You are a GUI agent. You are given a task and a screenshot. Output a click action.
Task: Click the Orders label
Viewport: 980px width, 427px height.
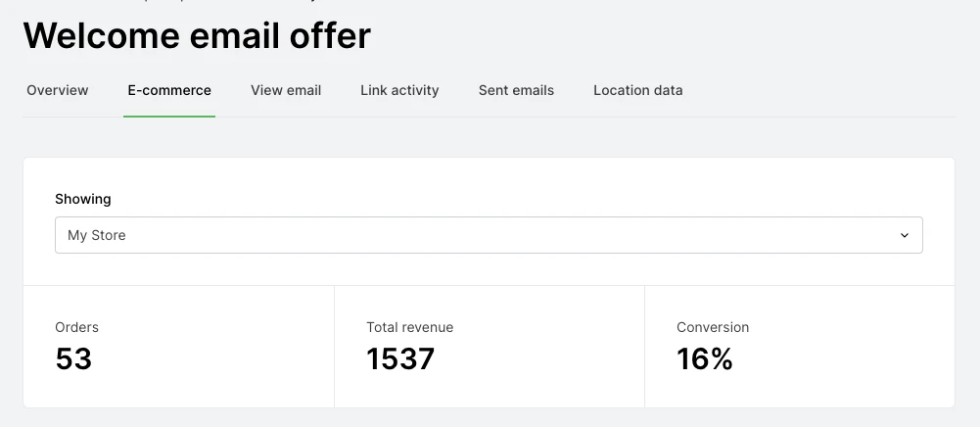coord(76,327)
